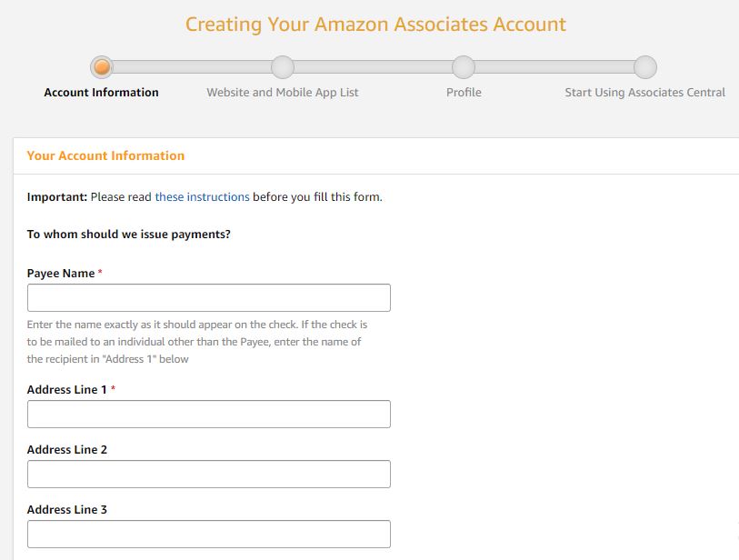Select the Start Using Associates Central label
The image size is (739, 560).
(x=644, y=93)
